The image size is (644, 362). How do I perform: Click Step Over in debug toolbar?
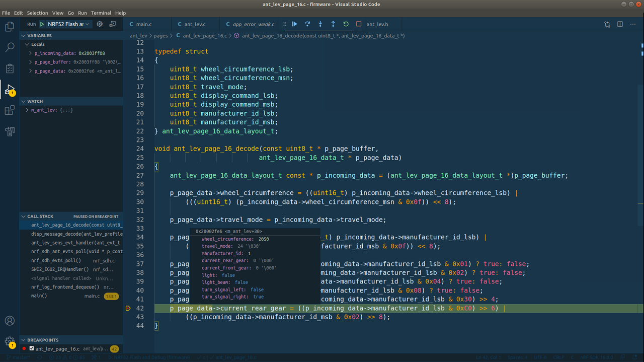click(x=307, y=24)
